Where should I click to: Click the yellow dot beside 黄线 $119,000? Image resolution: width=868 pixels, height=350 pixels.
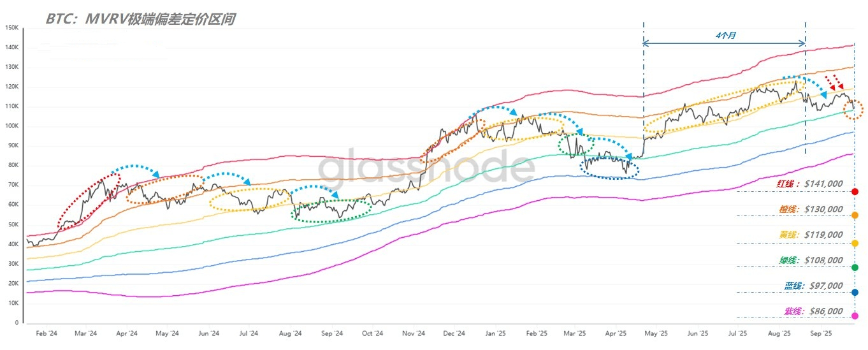point(855,244)
